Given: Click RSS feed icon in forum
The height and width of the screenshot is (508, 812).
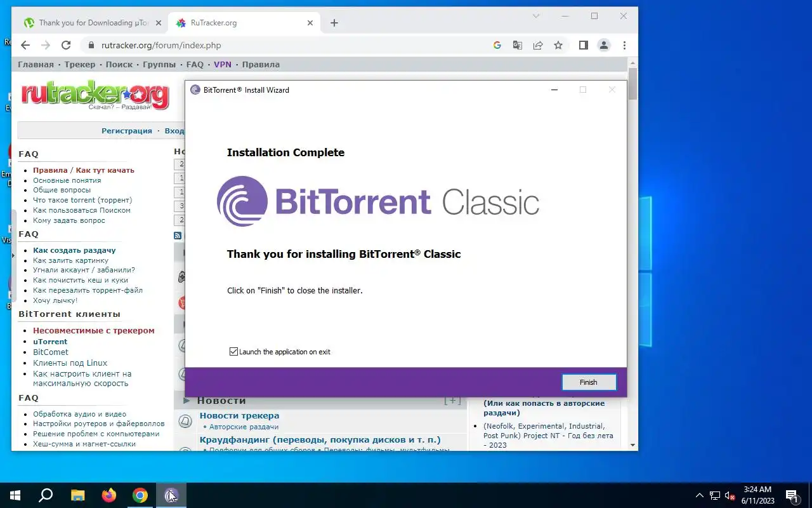Looking at the screenshot, I should [178, 236].
